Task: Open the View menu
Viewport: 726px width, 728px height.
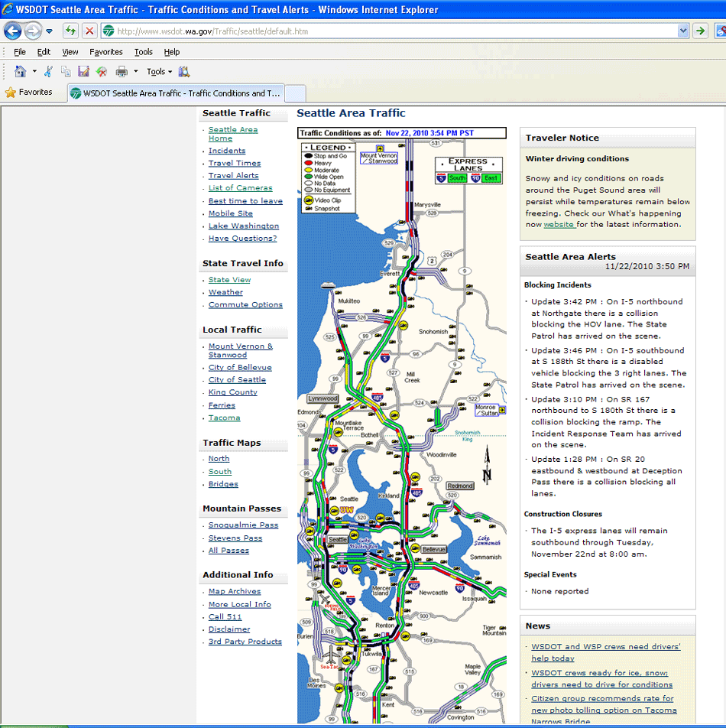Action: tap(70, 52)
